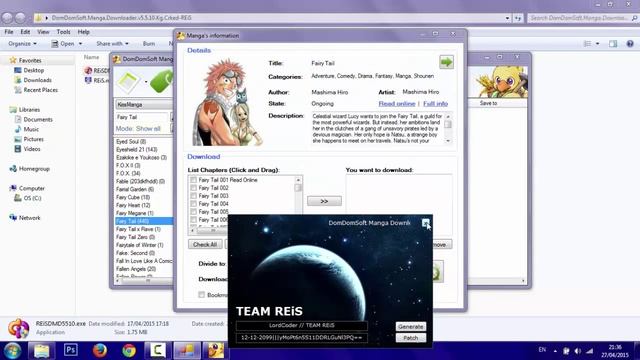Click dropdown arrow beside the page icon
The height and width of the screenshot is (360, 640).
point(146,82)
